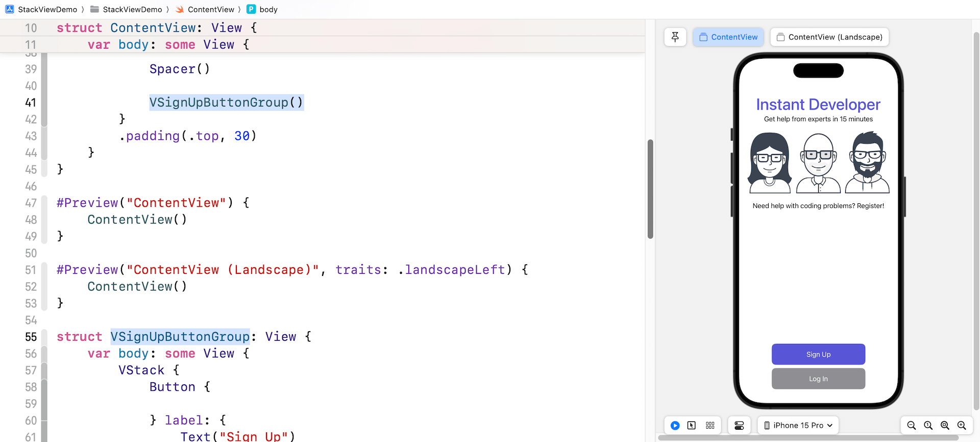Zoom out the preview canvas

point(912,425)
